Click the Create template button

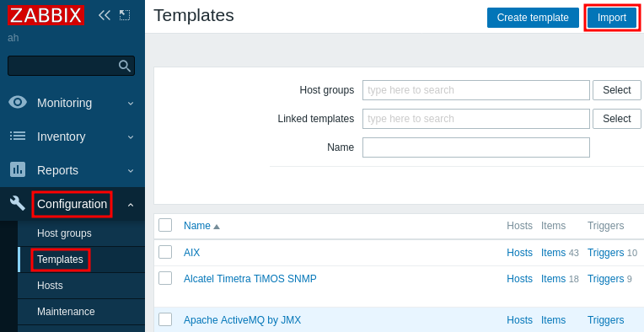(x=533, y=18)
